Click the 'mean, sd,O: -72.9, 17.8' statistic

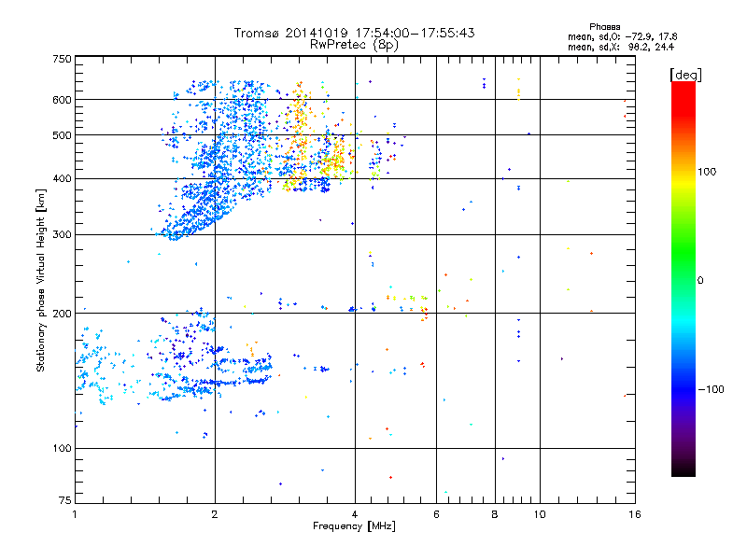tap(622, 36)
